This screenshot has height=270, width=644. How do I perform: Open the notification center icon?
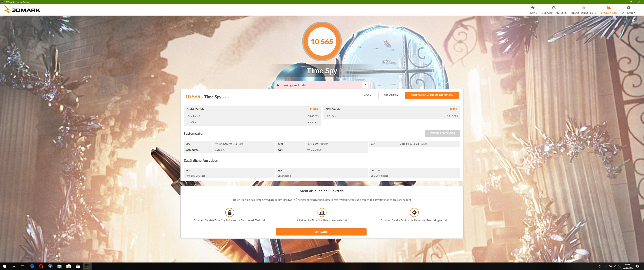pyautogui.click(x=637, y=266)
